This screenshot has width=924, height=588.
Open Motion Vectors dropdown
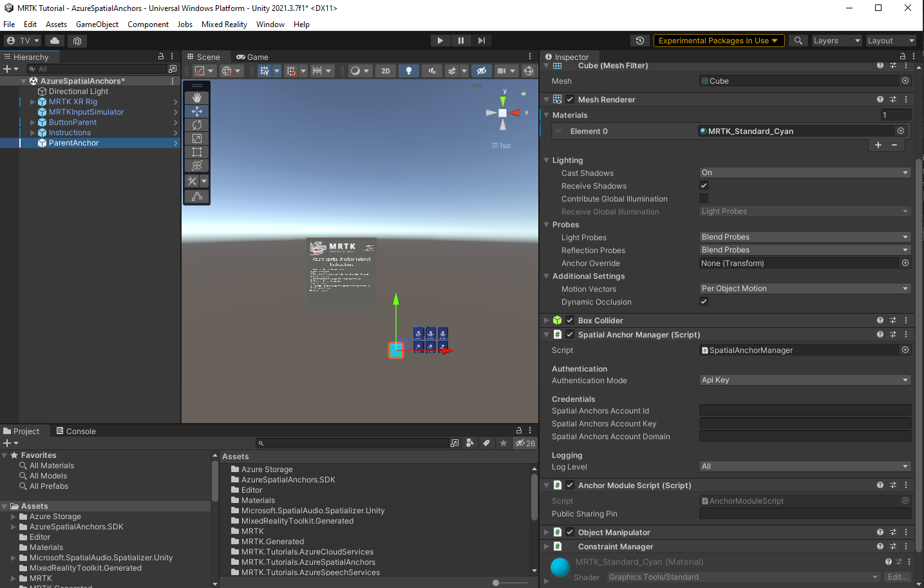coord(805,289)
